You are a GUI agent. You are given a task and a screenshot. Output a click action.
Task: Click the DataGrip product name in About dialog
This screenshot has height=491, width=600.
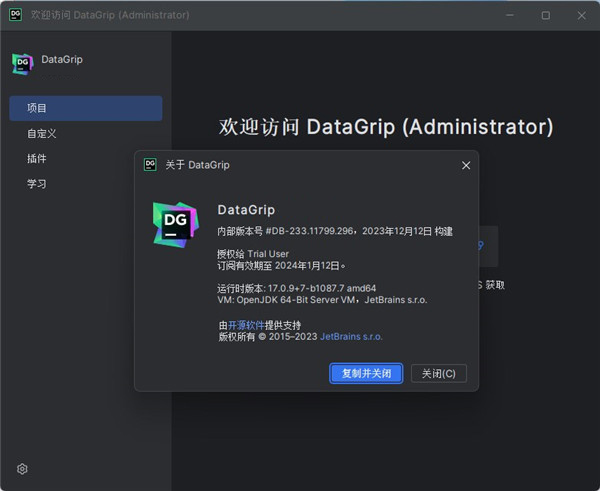246,210
